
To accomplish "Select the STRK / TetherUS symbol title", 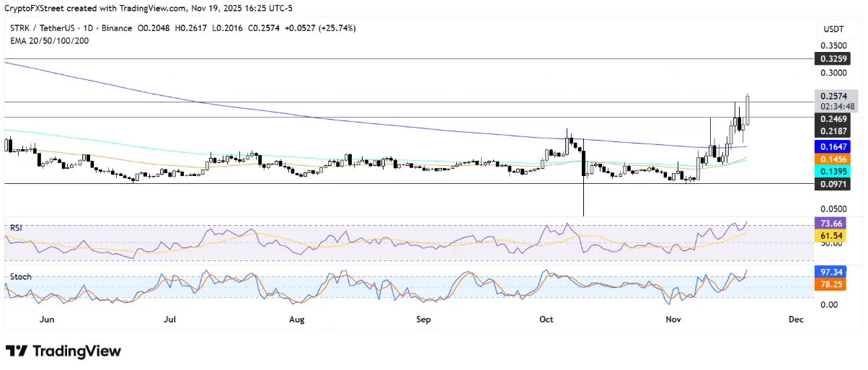I will (48, 28).
